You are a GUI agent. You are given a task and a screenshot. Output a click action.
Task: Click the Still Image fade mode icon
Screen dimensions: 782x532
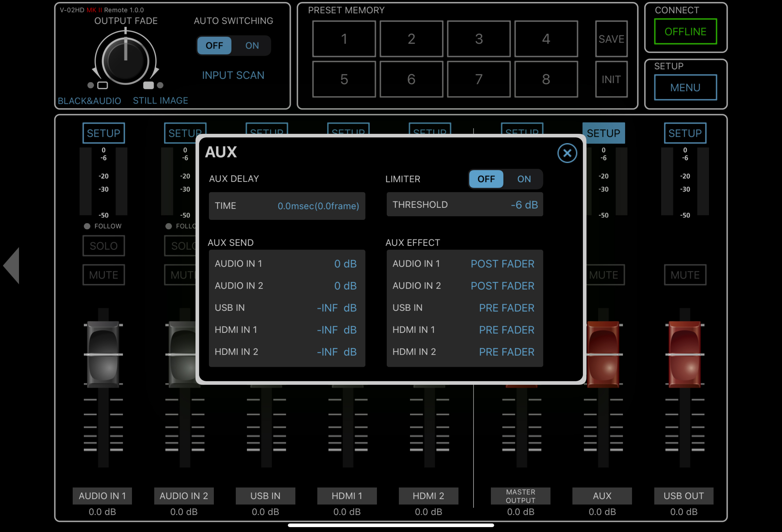coord(148,85)
